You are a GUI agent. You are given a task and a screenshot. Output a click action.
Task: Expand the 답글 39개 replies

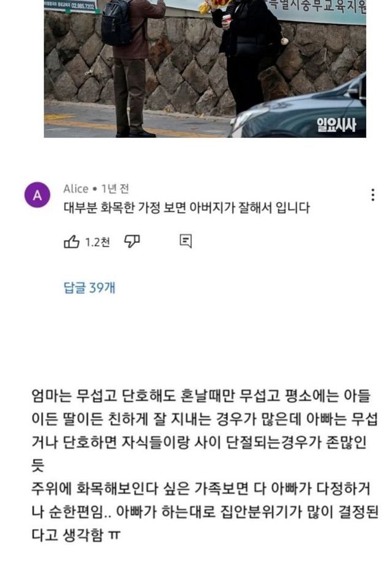point(89,288)
